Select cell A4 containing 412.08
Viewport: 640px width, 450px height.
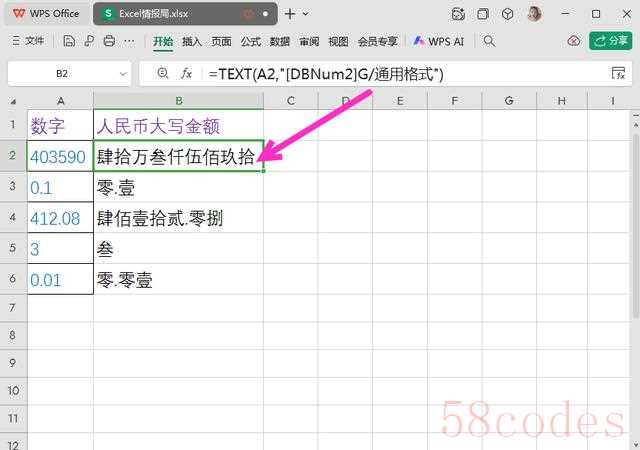60,218
